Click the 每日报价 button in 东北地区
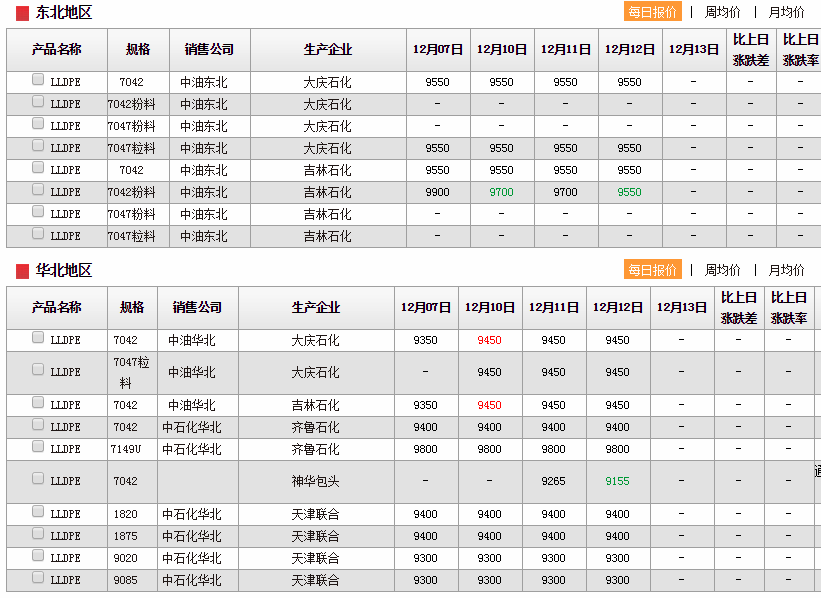Image resolution: width=821 pixels, height=598 pixels. coord(653,12)
